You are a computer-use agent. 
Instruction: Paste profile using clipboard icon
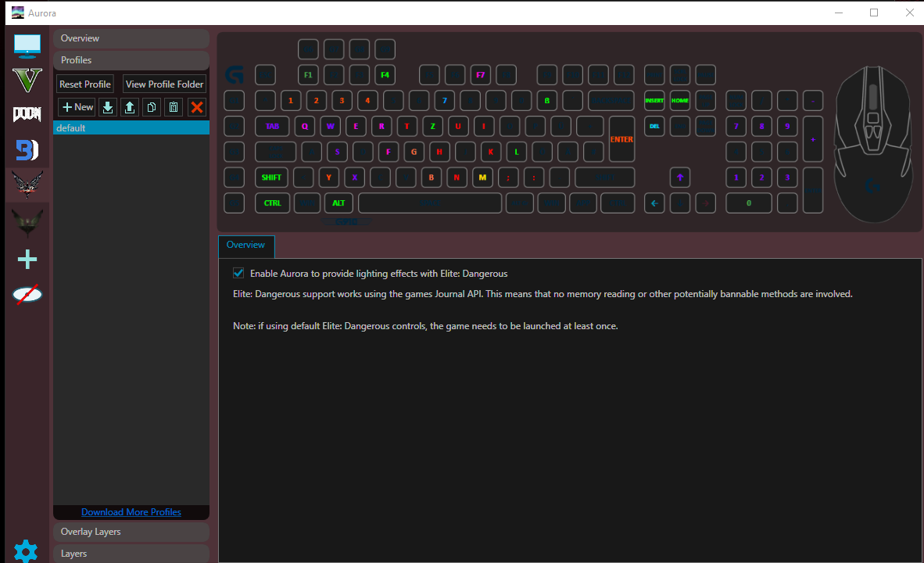pyautogui.click(x=174, y=107)
